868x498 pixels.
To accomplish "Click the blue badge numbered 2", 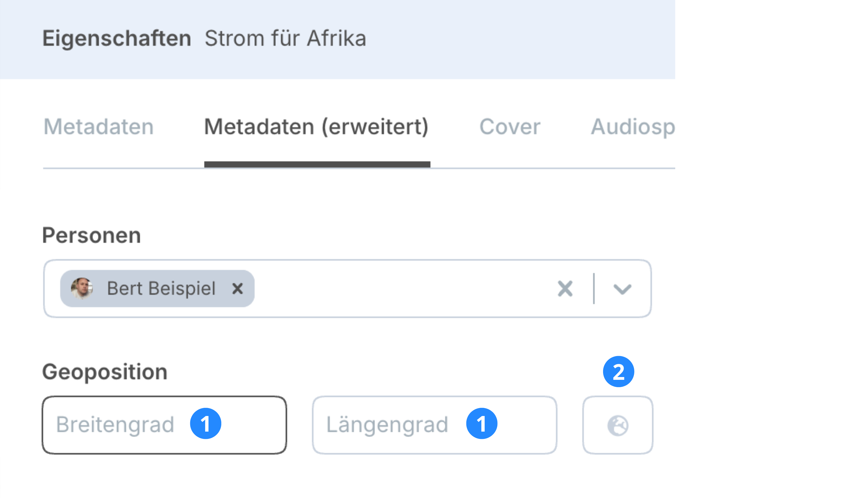I will click(x=618, y=371).
